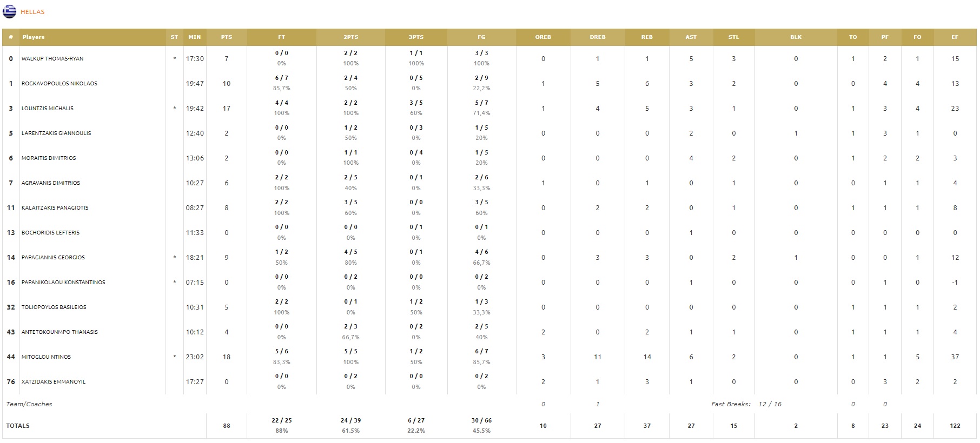Select Rogkavopoulos Nikolaos row name
Viewport: 980px width, 443px height.
coord(59,84)
